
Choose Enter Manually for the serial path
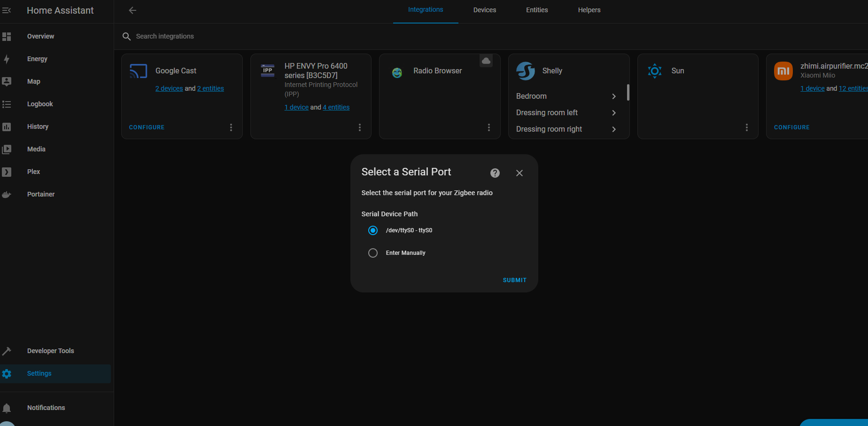coord(373,253)
